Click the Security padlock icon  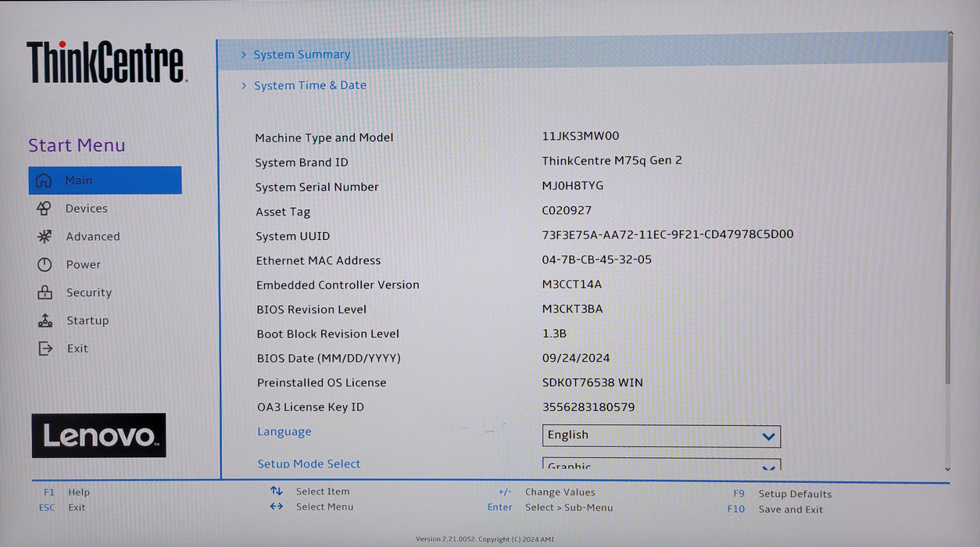point(45,293)
